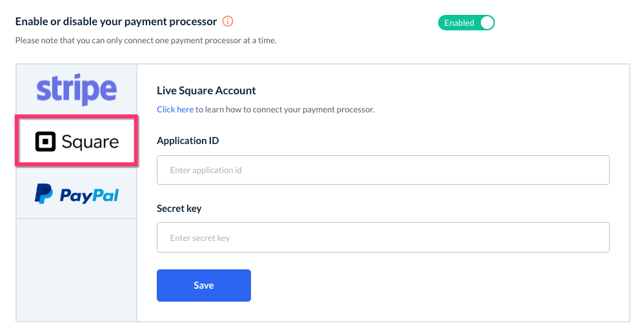Switch to the PayPal processor tab
Viewport: 644px width, 332px height.
coord(76,194)
